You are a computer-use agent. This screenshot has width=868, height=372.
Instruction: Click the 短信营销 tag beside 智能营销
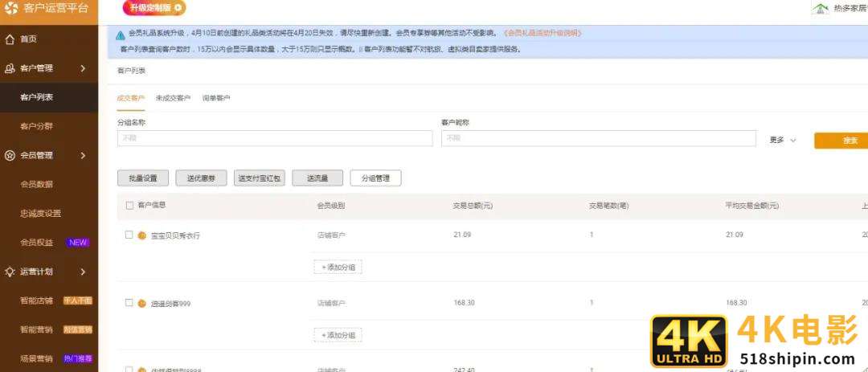pos(77,329)
